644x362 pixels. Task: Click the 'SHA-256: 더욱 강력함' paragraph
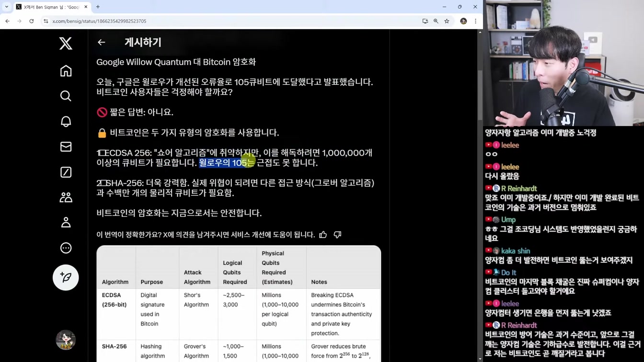[x=235, y=188]
